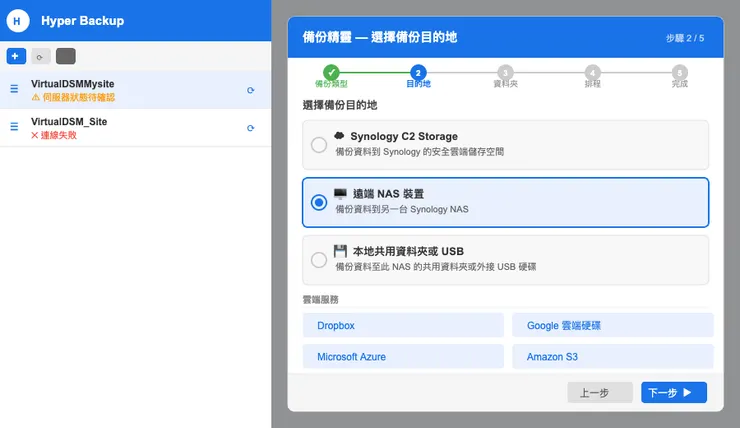Select the 遠端 NAS 裝置 radio button
740x428 pixels.
(319, 202)
